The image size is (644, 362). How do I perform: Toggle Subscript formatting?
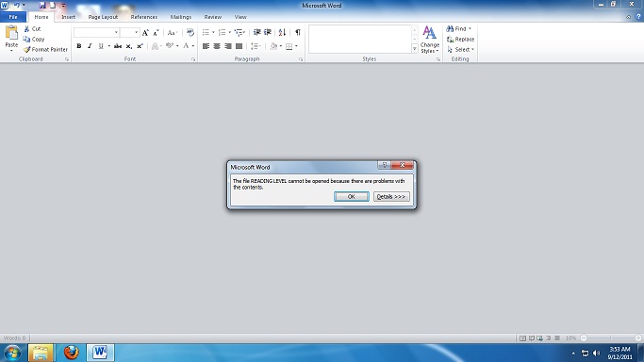tap(129, 46)
